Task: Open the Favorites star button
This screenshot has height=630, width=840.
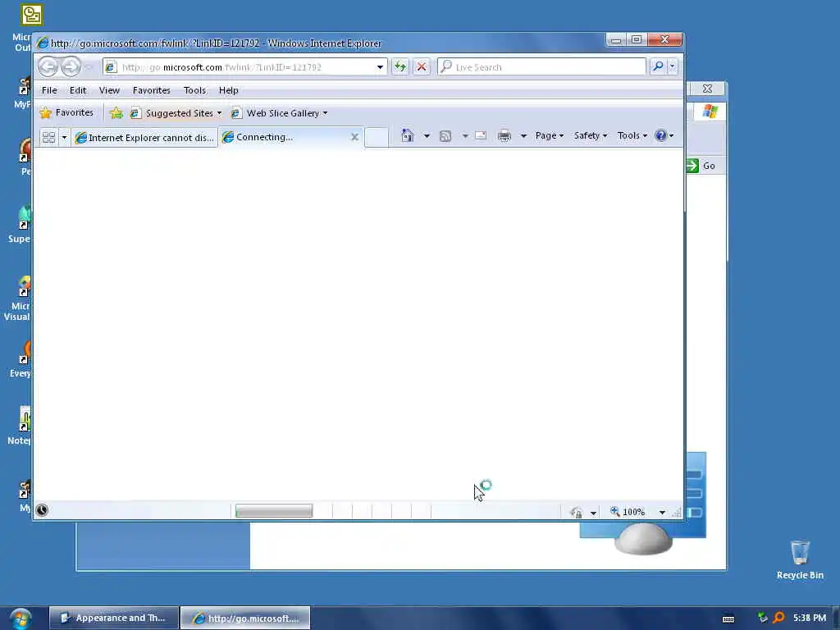Action: [66, 112]
